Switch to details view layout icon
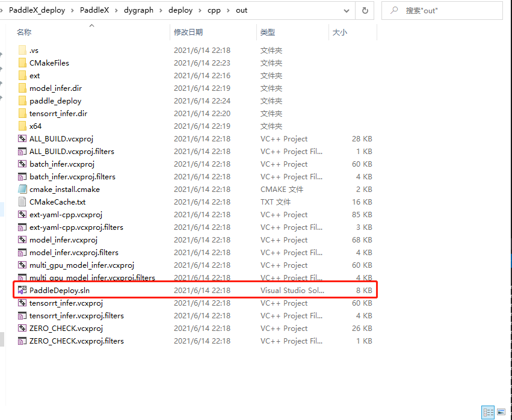Screen dimensions: 512x420 point(489,412)
